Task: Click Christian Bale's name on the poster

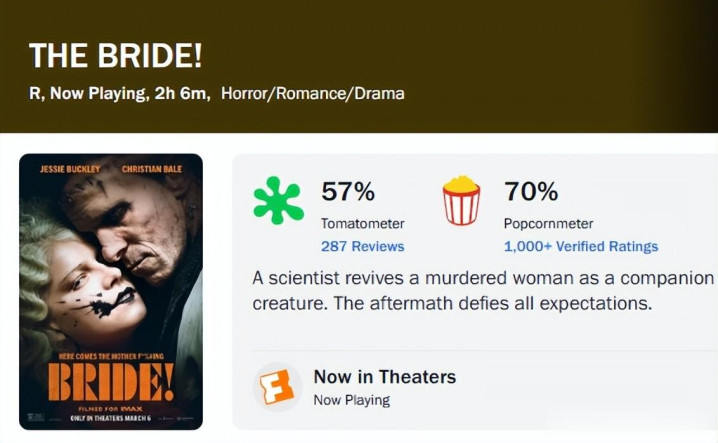Action: pos(153,169)
